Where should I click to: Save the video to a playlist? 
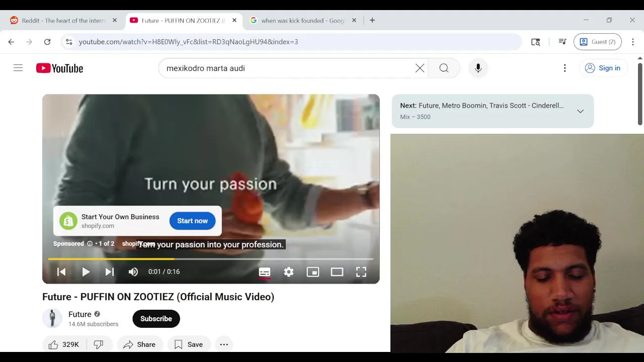[189, 344]
